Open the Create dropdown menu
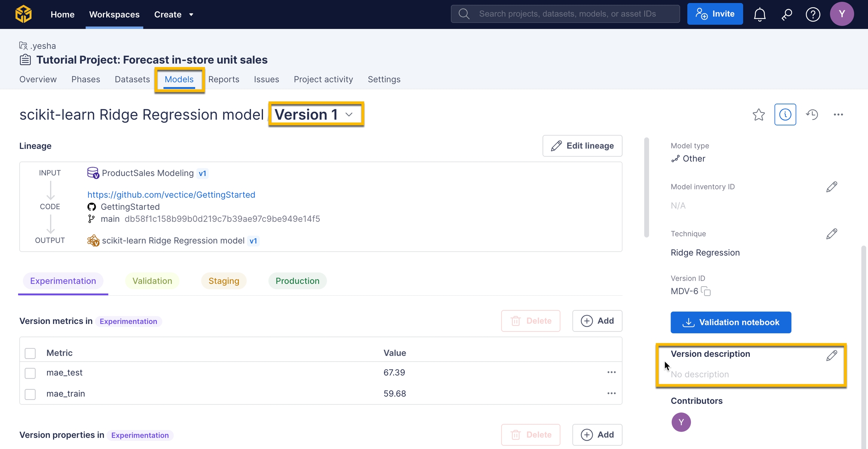The width and height of the screenshot is (868, 449). pos(173,14)
